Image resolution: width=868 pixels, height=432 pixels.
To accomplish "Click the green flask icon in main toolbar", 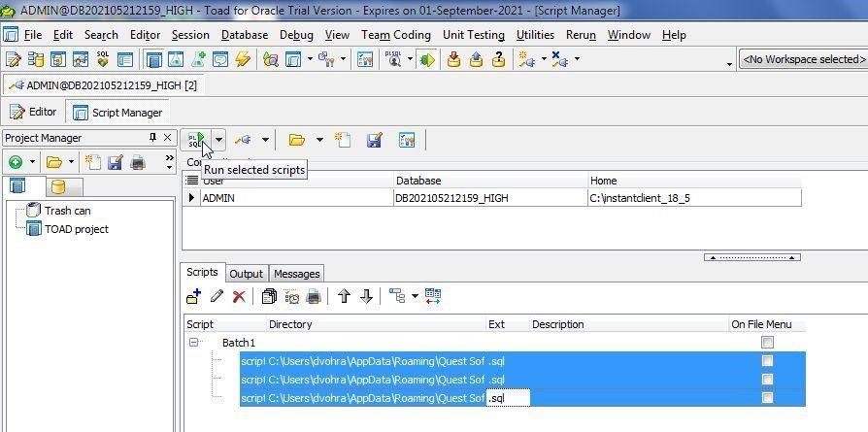I will (x=176, y=59).
